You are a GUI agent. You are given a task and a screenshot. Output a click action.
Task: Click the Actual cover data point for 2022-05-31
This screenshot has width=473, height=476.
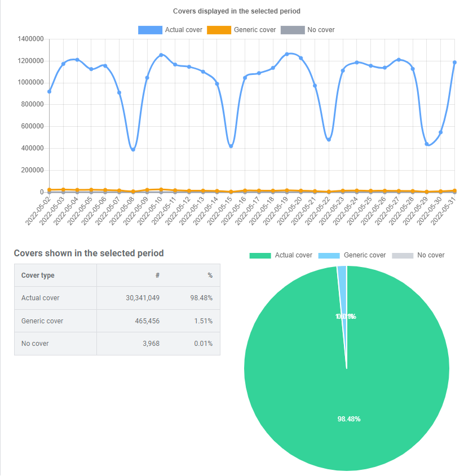[454, 62]
